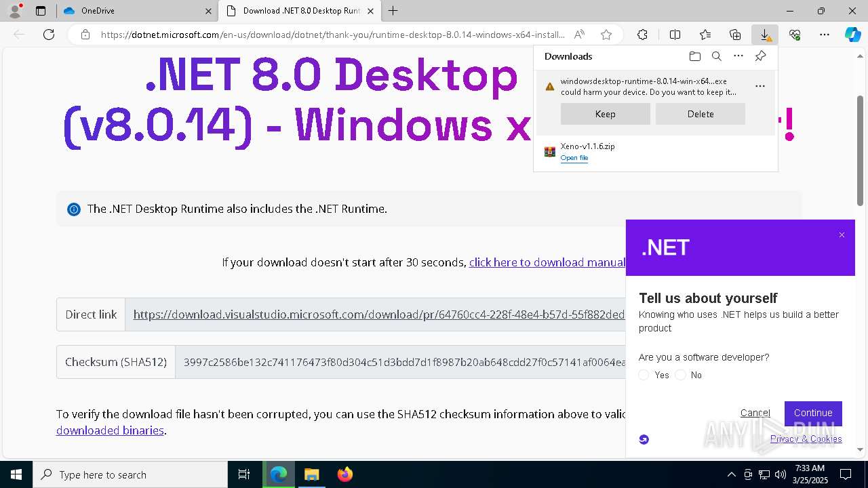This screenshot has width=868, height=488.
Task: Keep the flagged runtime download
Action: (x=606, y=114)
